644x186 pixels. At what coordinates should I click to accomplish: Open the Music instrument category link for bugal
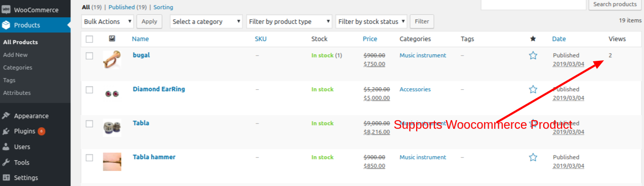423,55
